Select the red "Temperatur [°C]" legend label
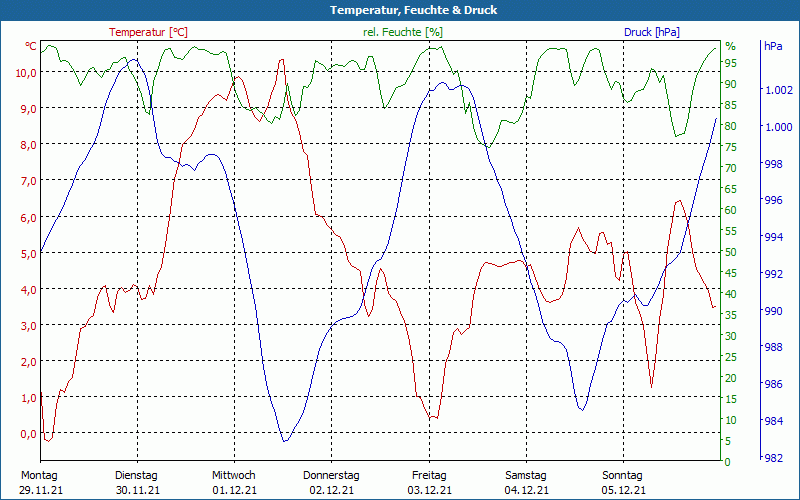The height and width of the screenshot is (500, 800). [x=148, y=32]
